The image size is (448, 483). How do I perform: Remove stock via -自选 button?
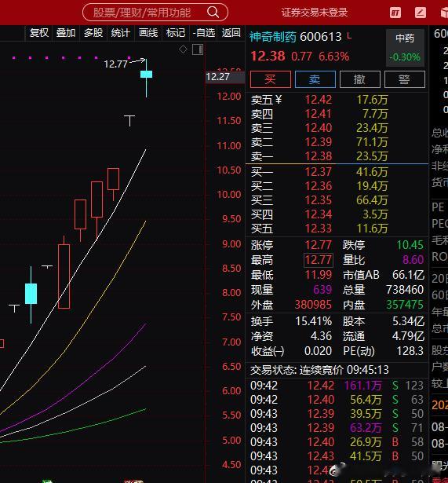point(204,33)
